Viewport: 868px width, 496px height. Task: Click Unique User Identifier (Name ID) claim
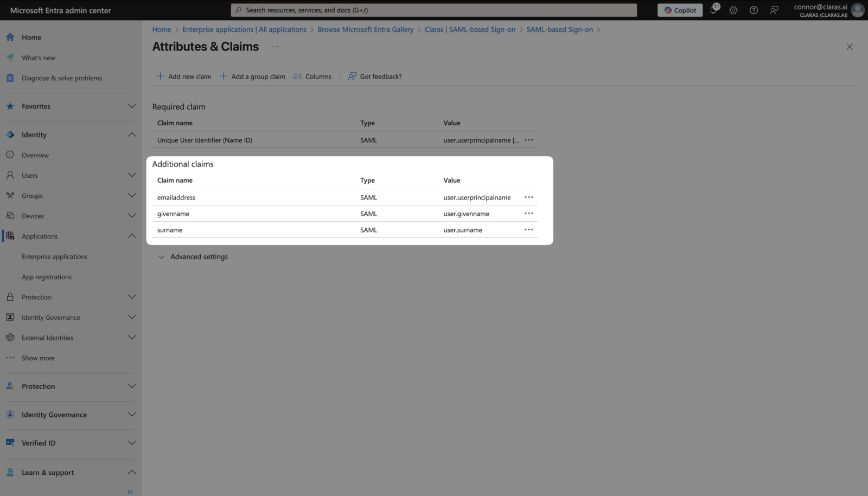click(205, 140)
